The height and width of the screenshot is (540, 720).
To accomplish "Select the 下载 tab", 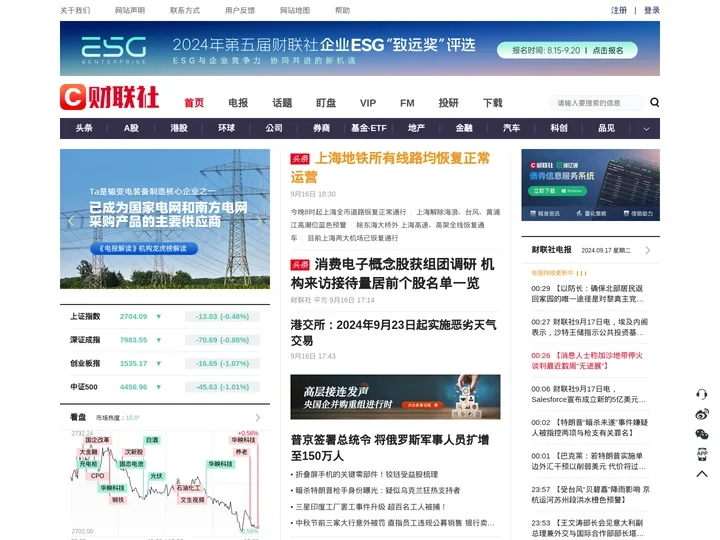I will point(493,103).
